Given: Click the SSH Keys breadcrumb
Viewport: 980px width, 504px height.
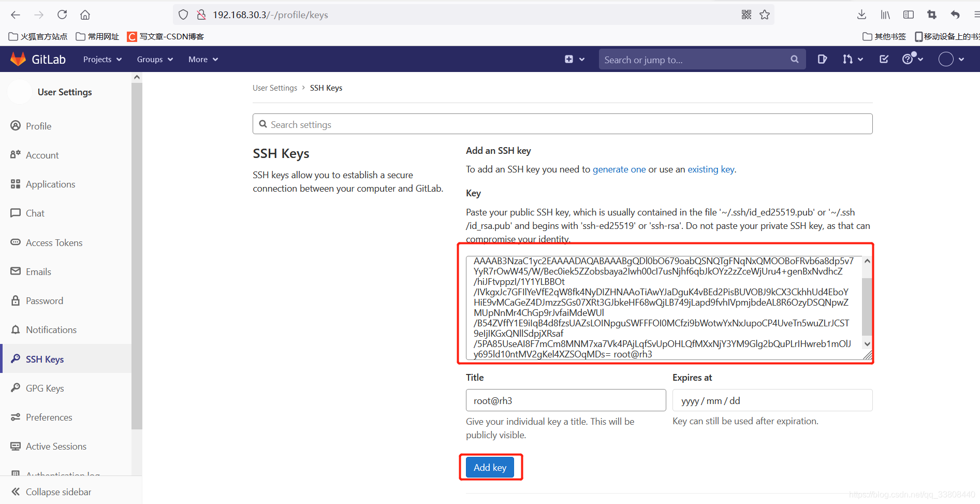Looking at the screenshot, I should (x=326, y=88).
